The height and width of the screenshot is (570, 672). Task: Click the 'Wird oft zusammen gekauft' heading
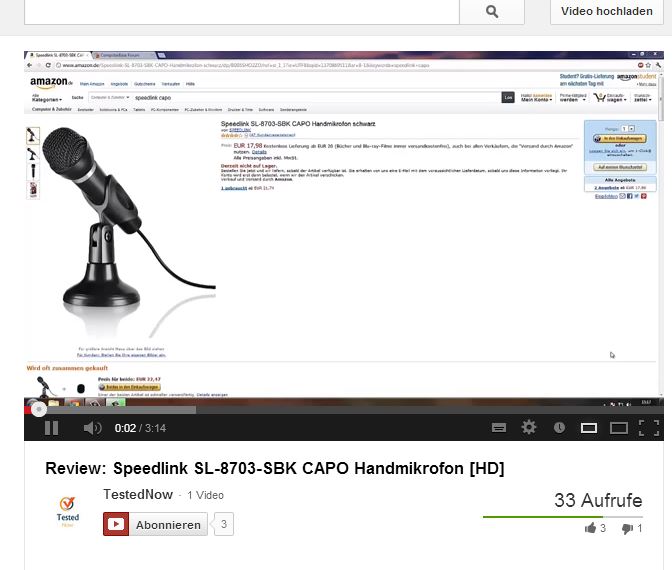pos(67,368)
